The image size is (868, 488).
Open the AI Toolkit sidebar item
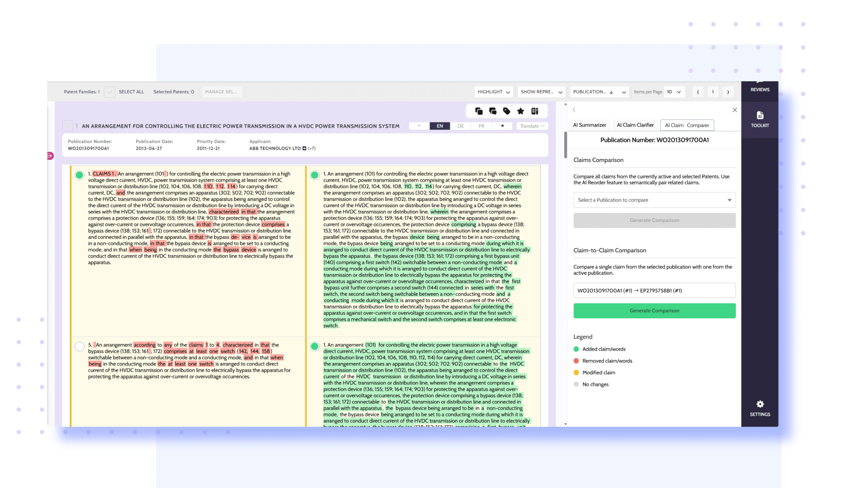click(x=759, y=119)
